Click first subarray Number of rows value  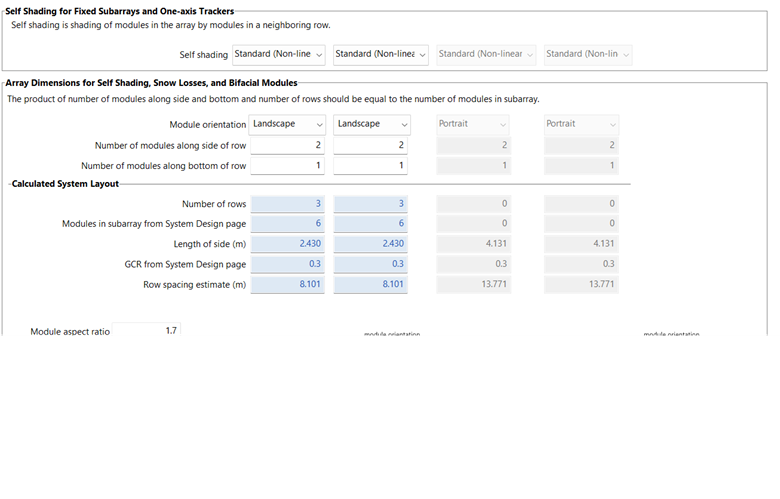point(288,204)
